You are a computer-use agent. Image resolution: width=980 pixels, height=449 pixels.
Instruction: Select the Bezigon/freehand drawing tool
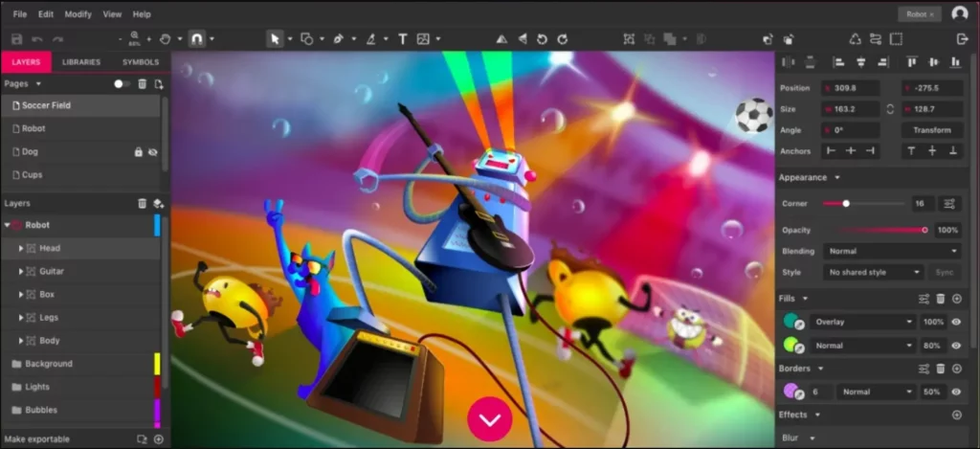370,38
